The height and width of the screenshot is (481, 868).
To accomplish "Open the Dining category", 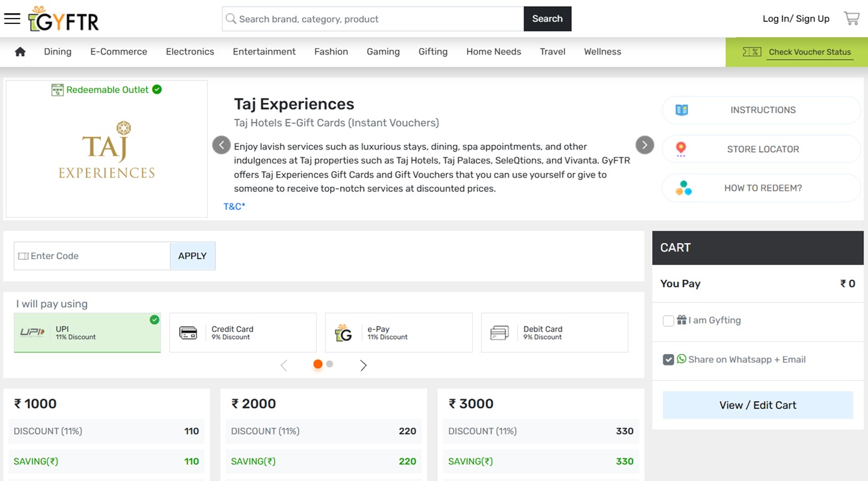I will pyautogui.click(x=58, y=52).
